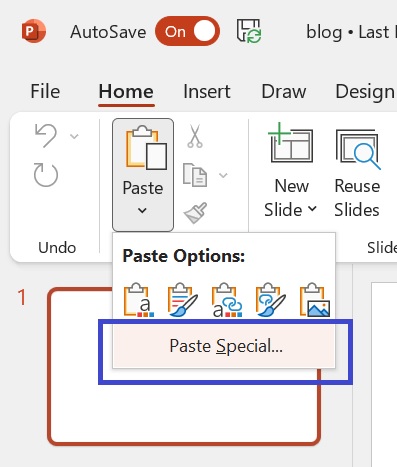The image size is (397, 467).
Task: Click the Undo arrow icon
Action: 46,135
